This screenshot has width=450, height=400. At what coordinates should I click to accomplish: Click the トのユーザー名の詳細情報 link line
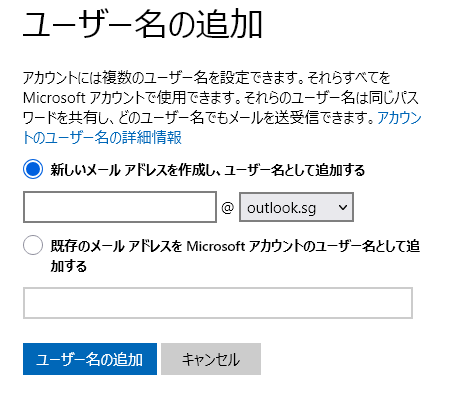pyautogui.click(x=102, y=137)
